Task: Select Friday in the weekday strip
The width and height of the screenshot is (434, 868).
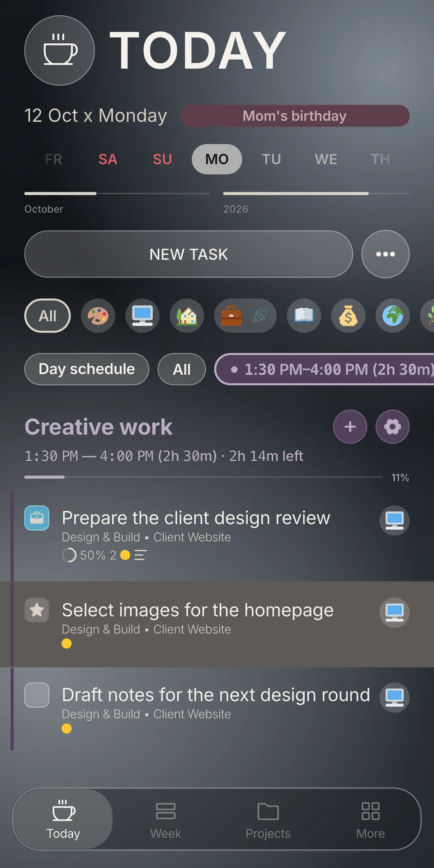Action: (x=53, y=159)
